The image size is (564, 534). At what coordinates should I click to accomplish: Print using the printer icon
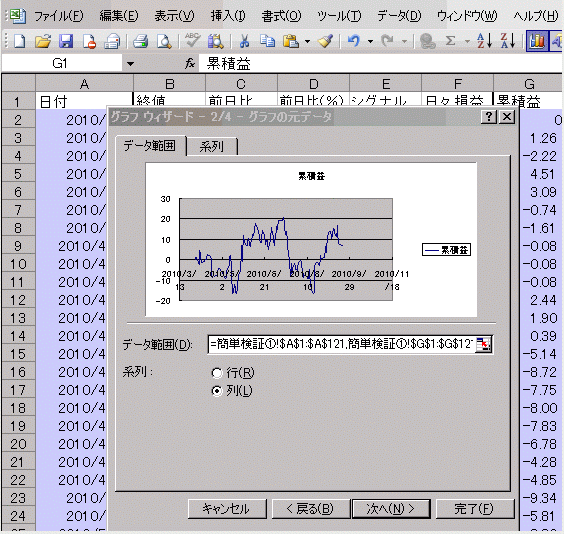(x=140, y=41)
